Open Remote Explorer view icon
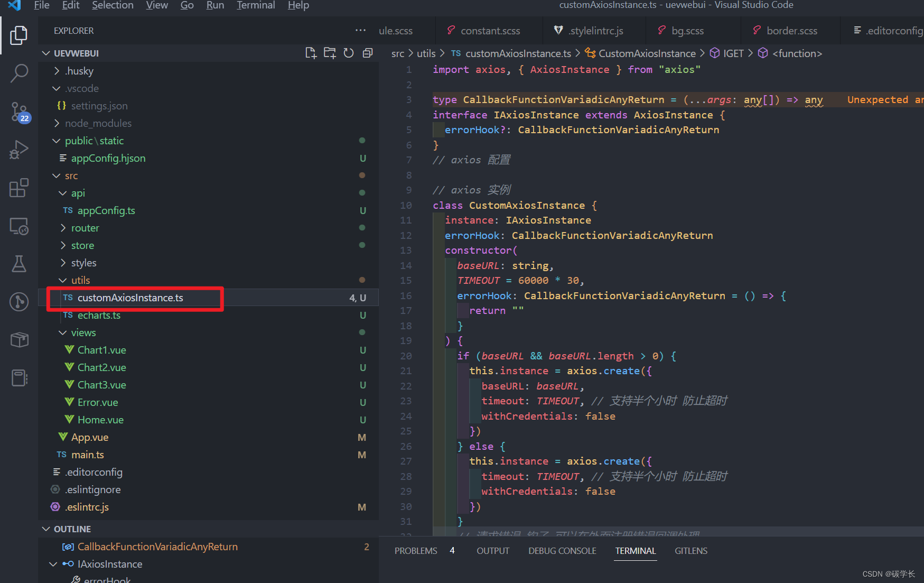924x583 pixels. coord(19,226)
